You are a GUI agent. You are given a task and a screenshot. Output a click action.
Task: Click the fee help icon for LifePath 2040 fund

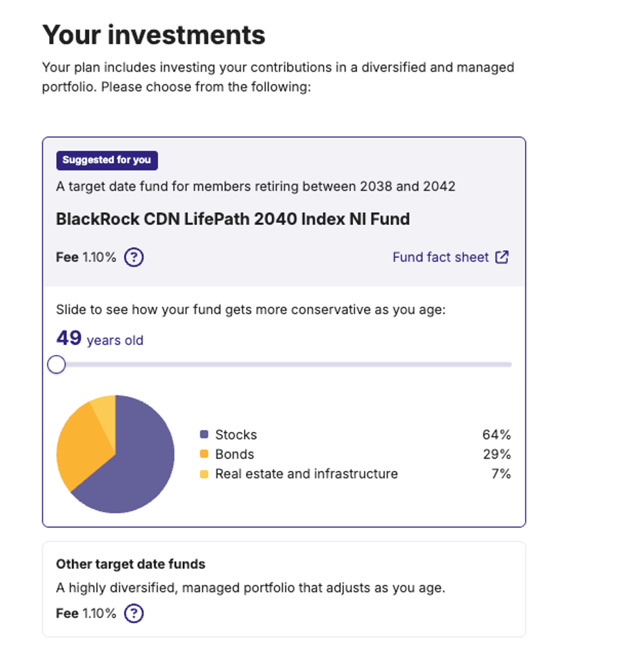[134, 257]
